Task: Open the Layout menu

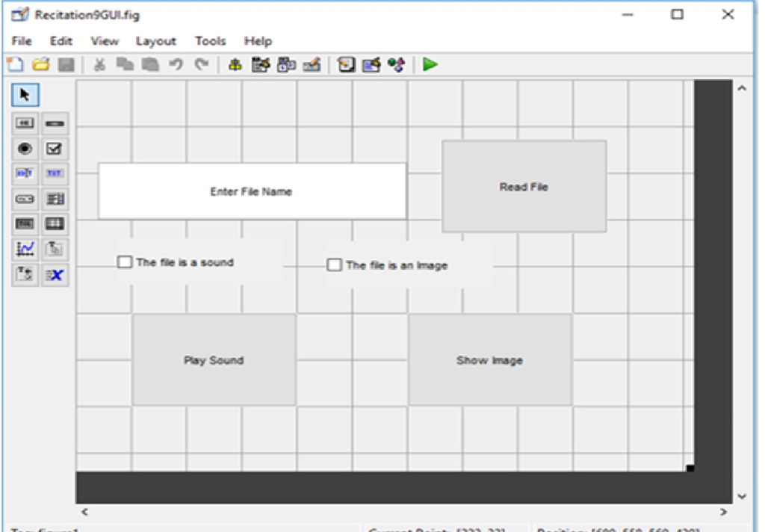Action: coord(156,41)
